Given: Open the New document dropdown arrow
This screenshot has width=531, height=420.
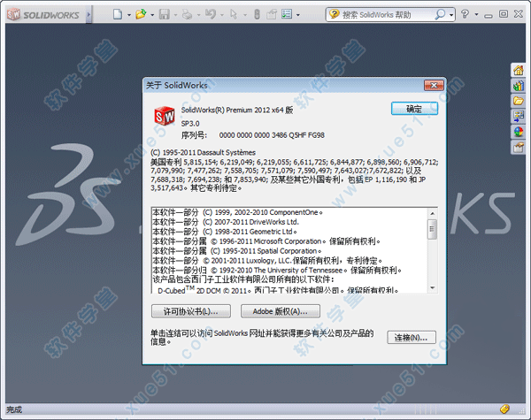Looking at the screenshot, I should [x=129, y=15].
